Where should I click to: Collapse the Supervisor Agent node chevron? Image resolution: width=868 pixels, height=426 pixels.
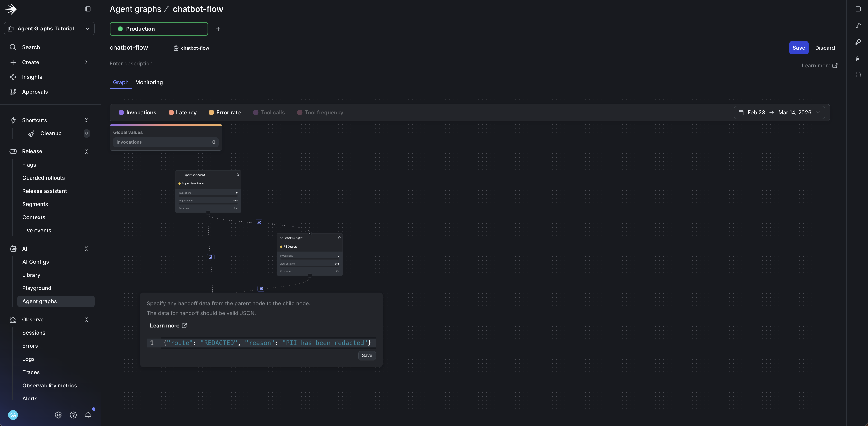point(180,175)
